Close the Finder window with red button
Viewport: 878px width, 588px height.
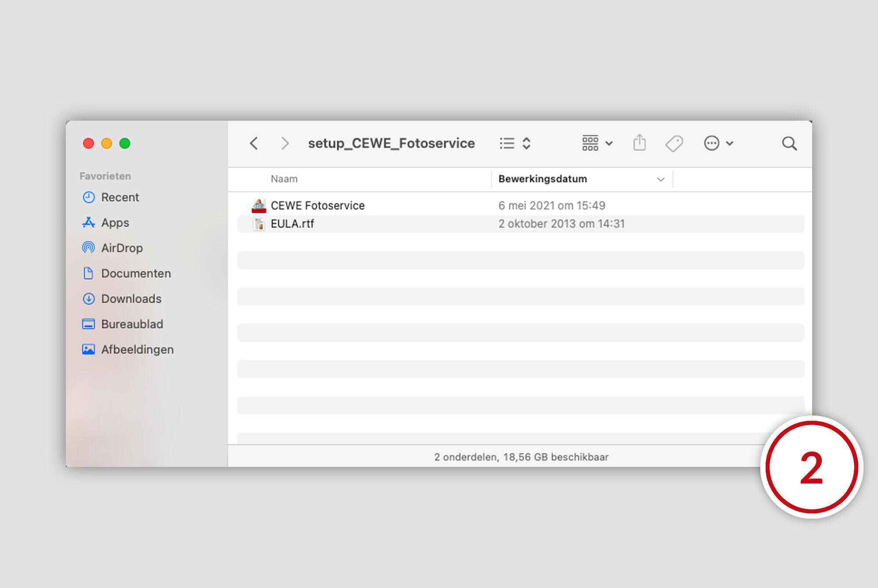[x=88, y=143]
